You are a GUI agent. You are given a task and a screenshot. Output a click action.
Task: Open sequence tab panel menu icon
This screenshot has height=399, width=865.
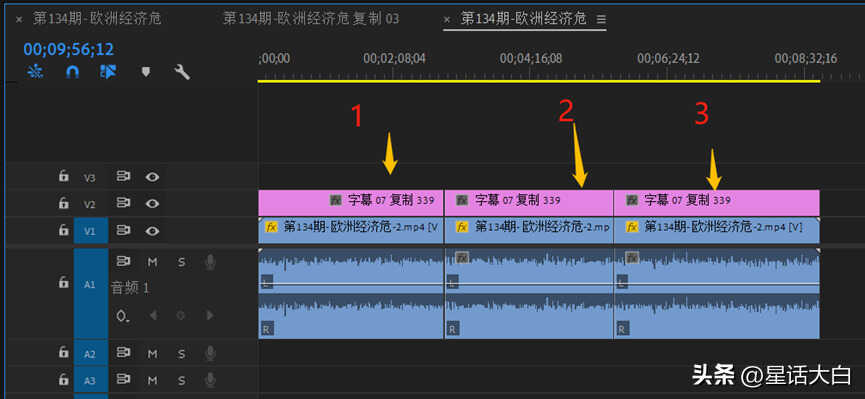(x=601, y=19)
